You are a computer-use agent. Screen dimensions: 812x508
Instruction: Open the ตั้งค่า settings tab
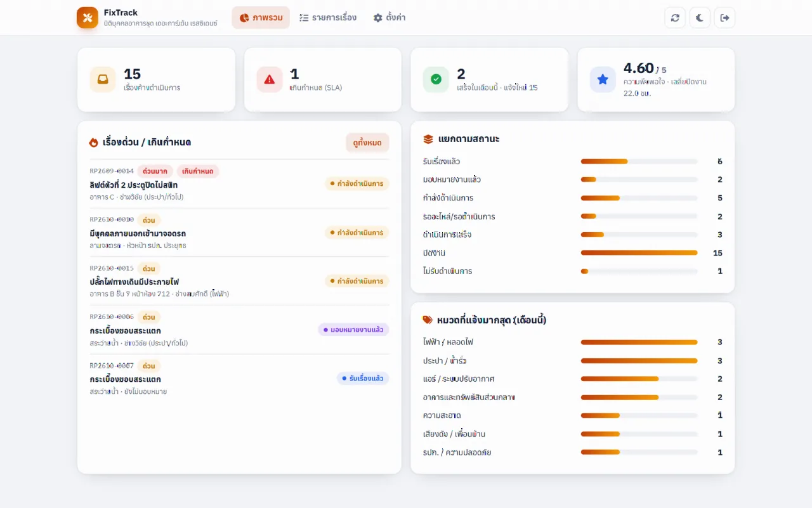[x=390, y=18]
